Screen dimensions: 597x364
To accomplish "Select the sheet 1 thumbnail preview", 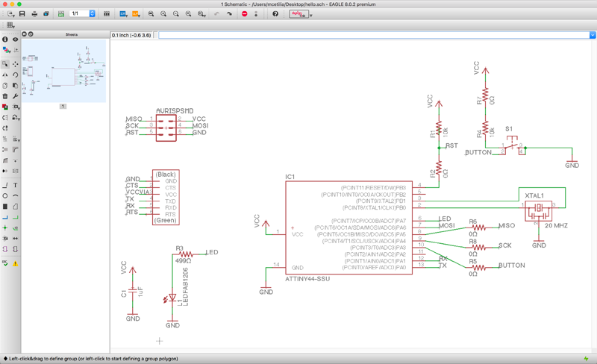I will [63, 71].
